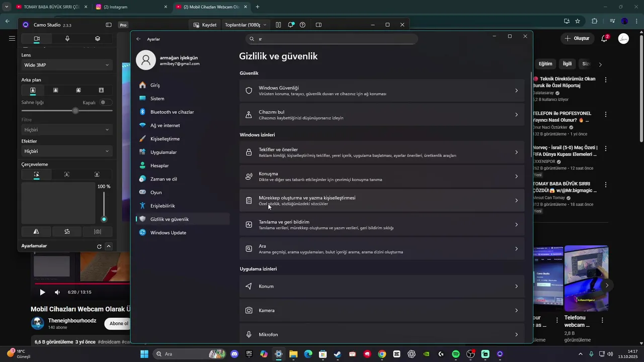
Task: Click the settings search field
Action: pyautogui.click(x=332, y=39)
